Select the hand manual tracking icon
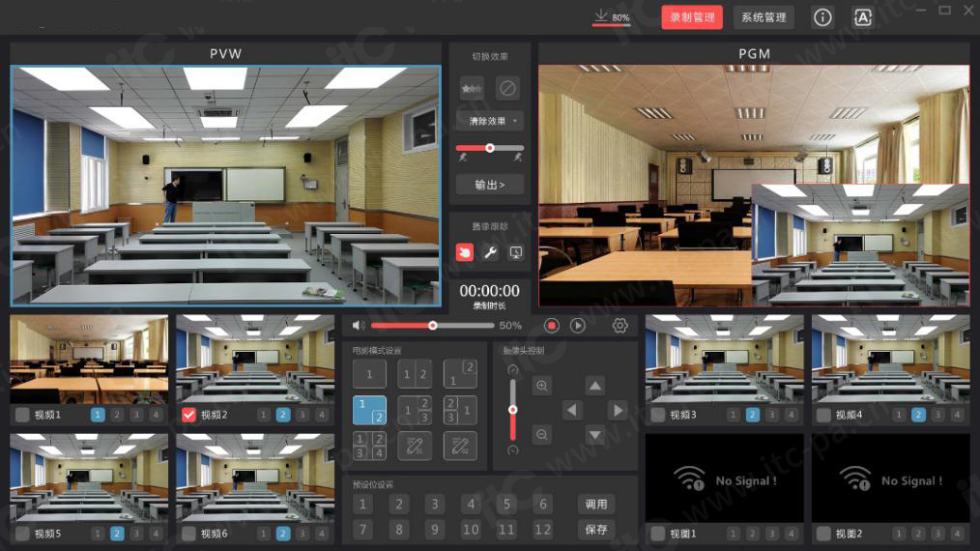The height and width of the screenshot is (551, 980). tap(464, 252)
